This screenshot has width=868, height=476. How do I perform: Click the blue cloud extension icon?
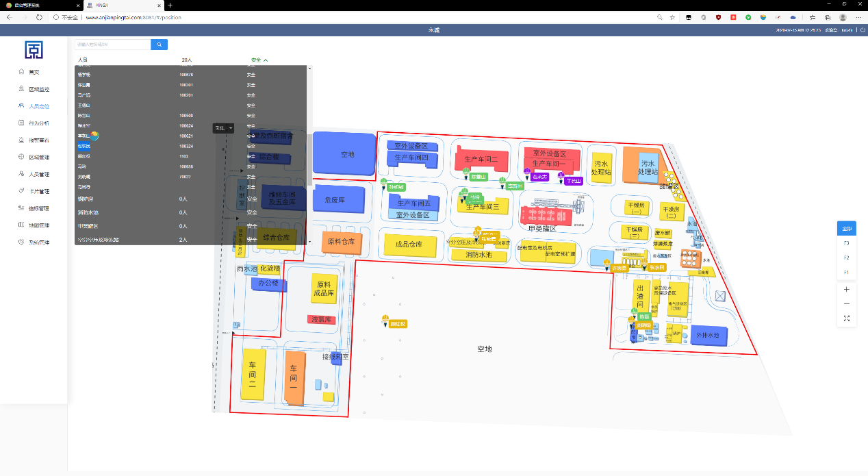[793, 16]
